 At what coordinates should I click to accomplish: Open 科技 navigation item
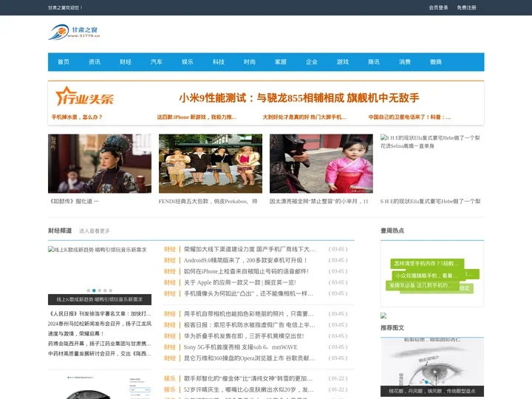click(x=219, y=62)
